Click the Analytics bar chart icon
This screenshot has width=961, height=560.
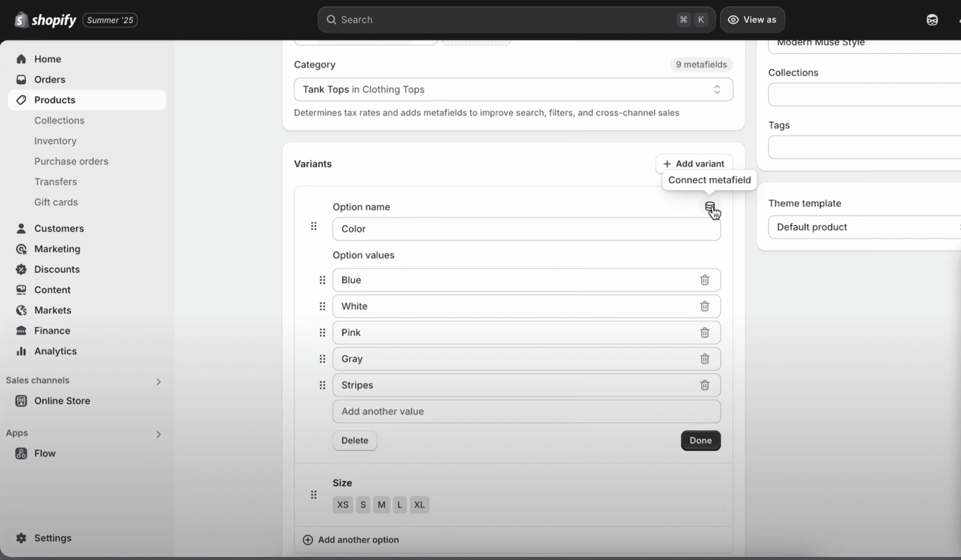pyautogui.click(x=21, y=351)
